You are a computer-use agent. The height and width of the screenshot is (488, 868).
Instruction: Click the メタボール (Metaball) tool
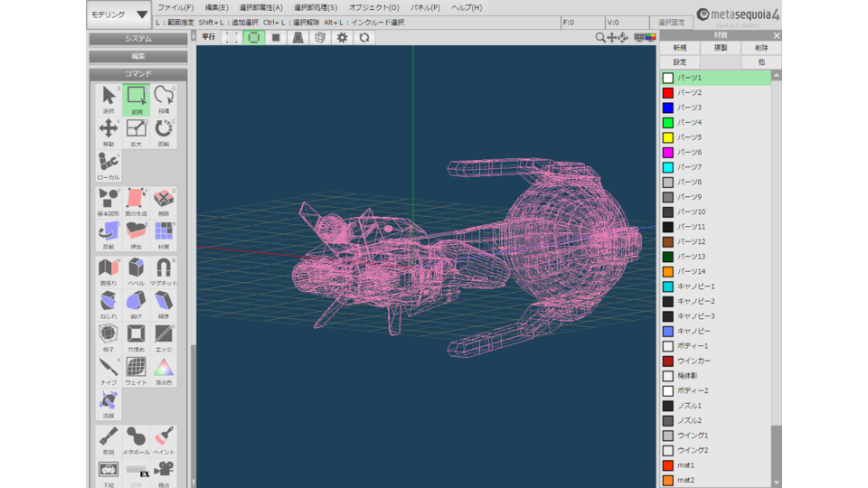tap(137, 440)
